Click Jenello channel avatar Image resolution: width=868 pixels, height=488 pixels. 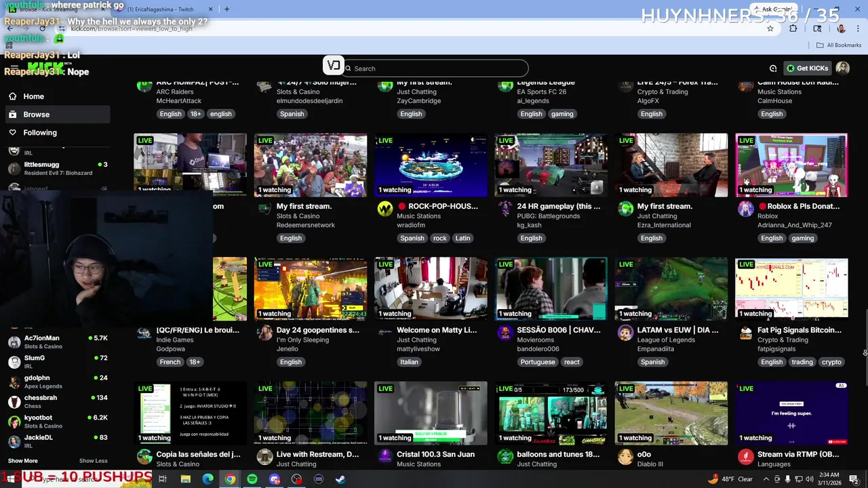tap(265, 333)
